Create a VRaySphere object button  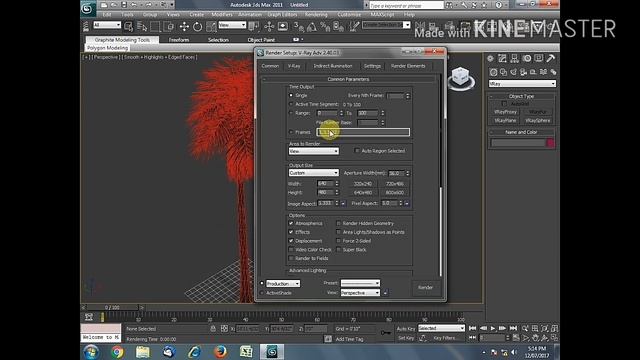[538, 120]
